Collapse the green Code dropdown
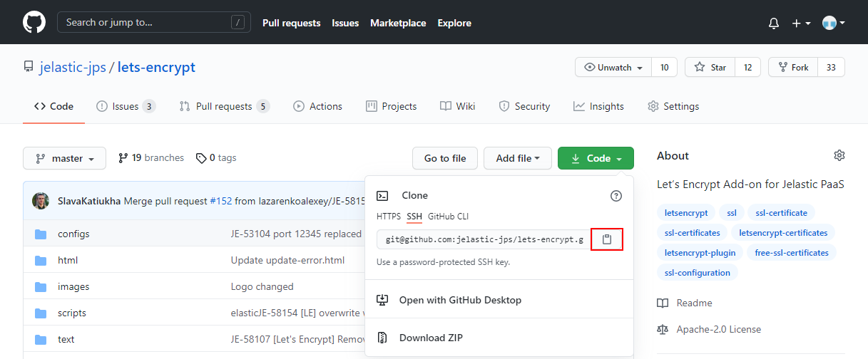The width and height of the screenshot is (868, 359). point(596,158)
